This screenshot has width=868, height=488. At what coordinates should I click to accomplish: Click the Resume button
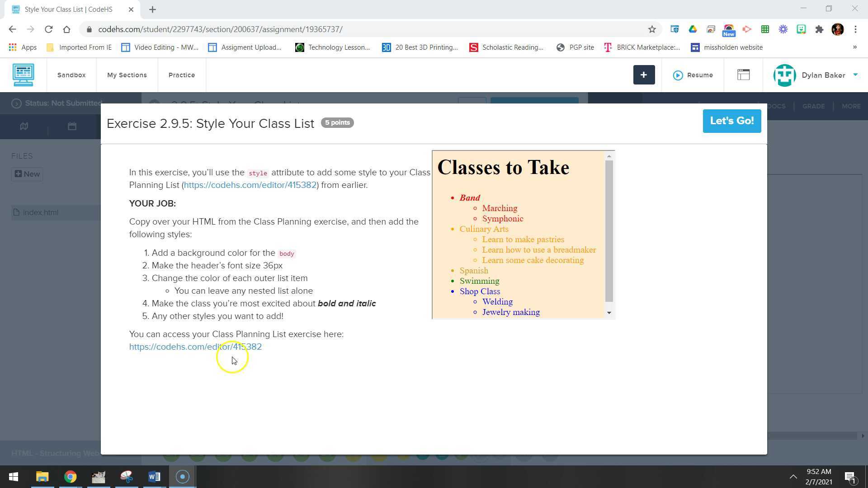693,75
